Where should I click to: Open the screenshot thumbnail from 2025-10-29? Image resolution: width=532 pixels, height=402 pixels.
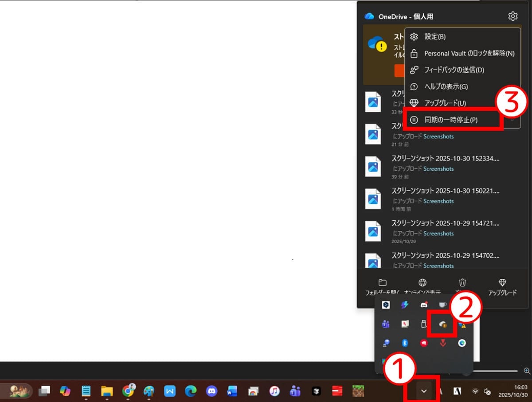tap(373, 231)
